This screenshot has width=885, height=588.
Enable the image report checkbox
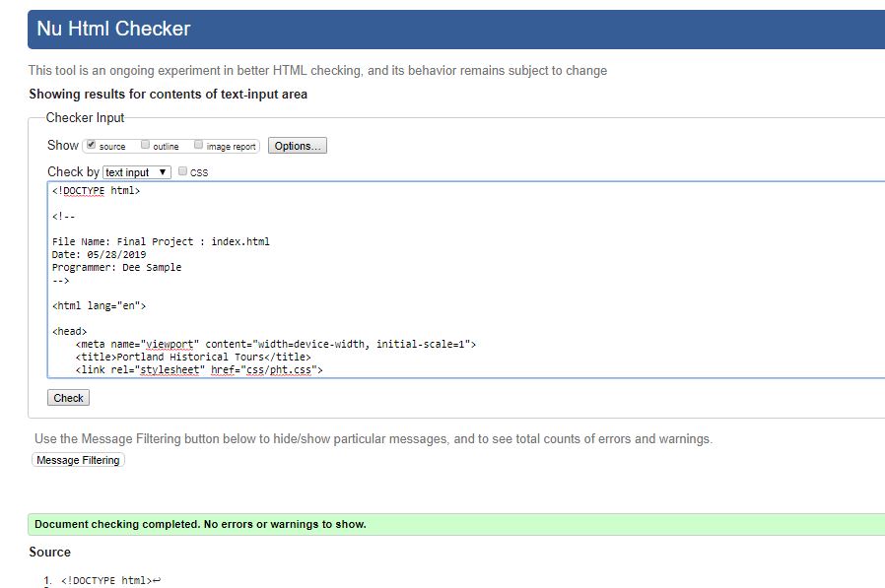pos(198,145)
